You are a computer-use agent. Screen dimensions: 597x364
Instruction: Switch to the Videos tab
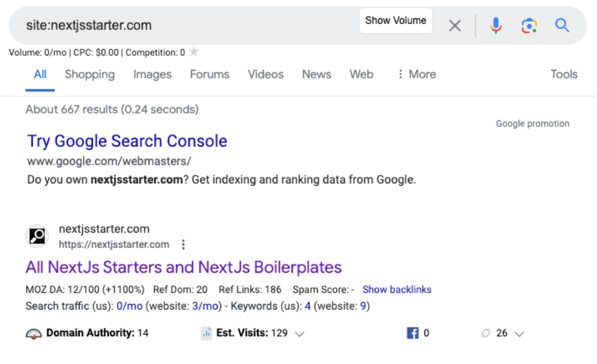(x=265, y=74)
